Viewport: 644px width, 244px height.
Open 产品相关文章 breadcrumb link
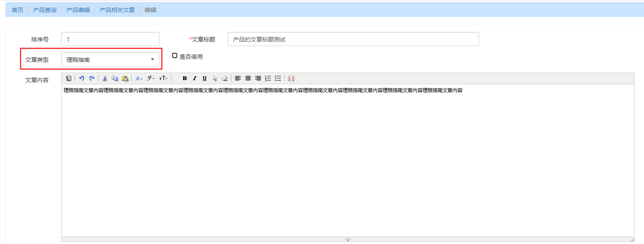pos(117,10)
